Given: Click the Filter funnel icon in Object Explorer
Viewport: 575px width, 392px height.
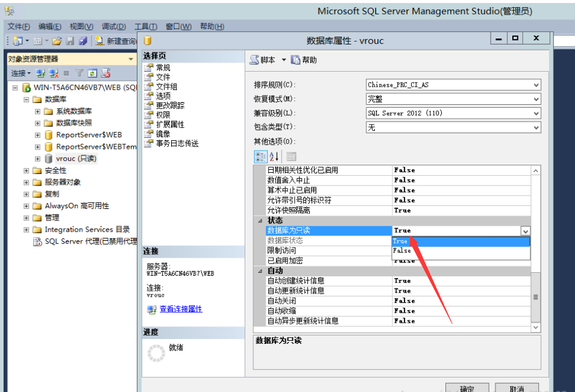Looking at the screenshot, I should point(79,73).
